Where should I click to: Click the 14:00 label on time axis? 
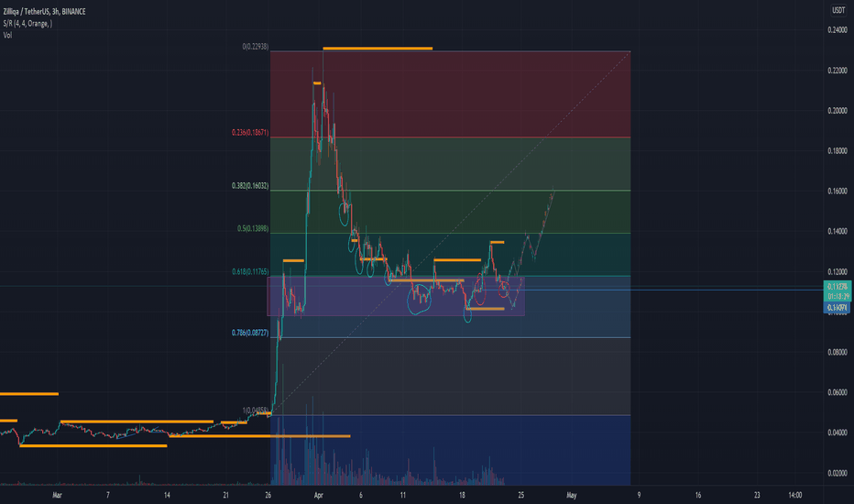click(x=795, y=495)
